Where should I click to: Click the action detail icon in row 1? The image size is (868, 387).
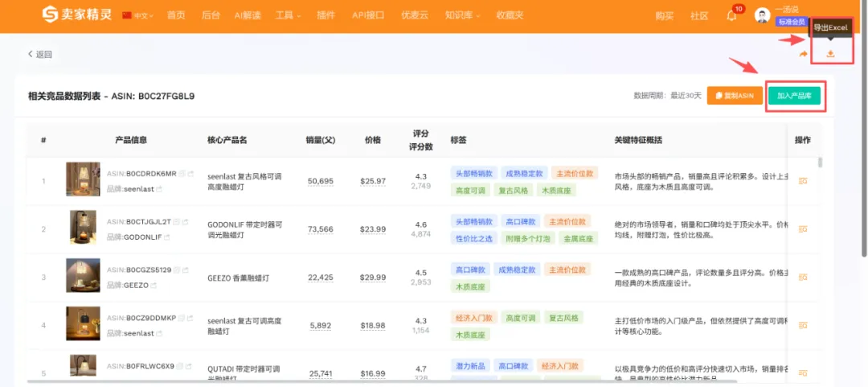pos(802,181)
